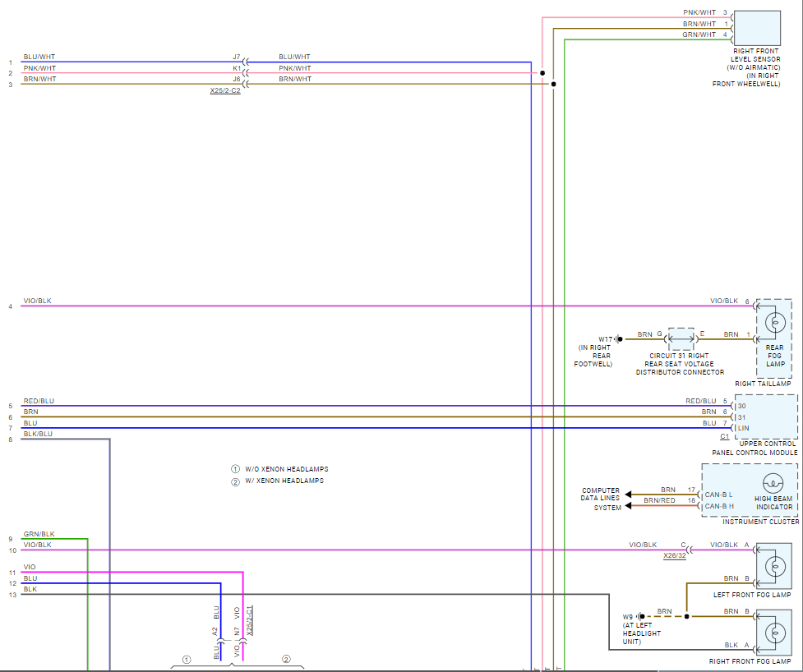
Task: Click the right front fog lamp symbol
Action: tap(773, 633)
